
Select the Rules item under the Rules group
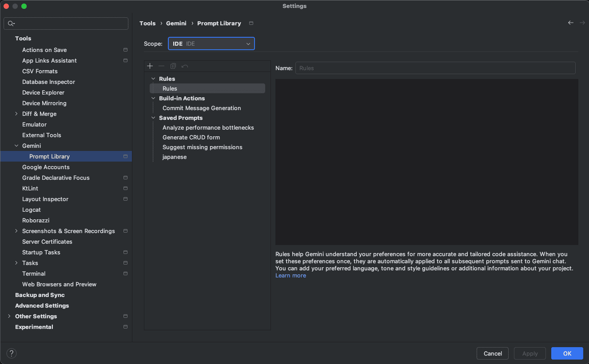pos(207,88)
